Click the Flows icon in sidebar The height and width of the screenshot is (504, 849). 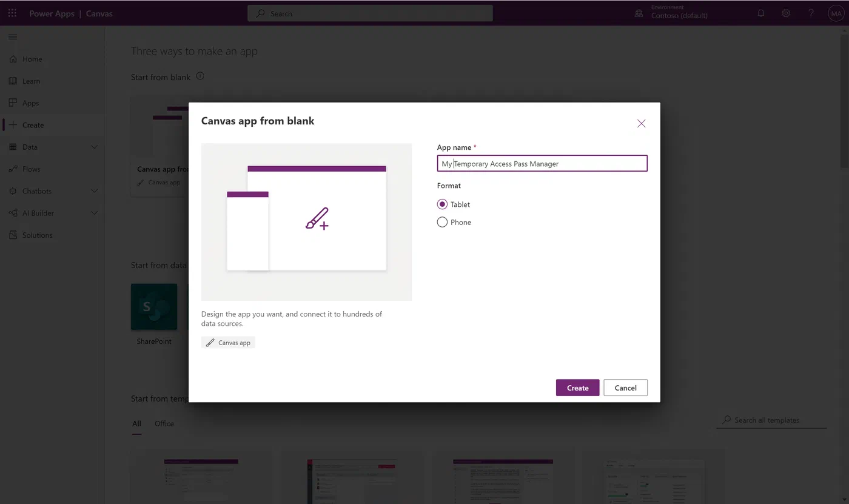click(x=13, y=169)
